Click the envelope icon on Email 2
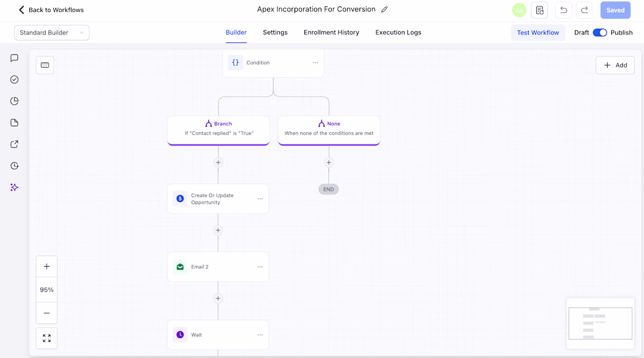644x358 pixels. (180, 267)
